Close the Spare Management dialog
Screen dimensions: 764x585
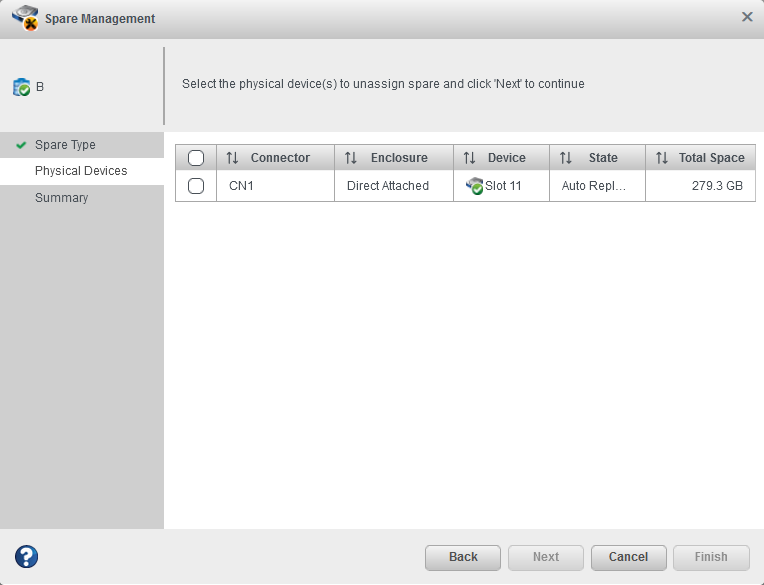[747, 17]
